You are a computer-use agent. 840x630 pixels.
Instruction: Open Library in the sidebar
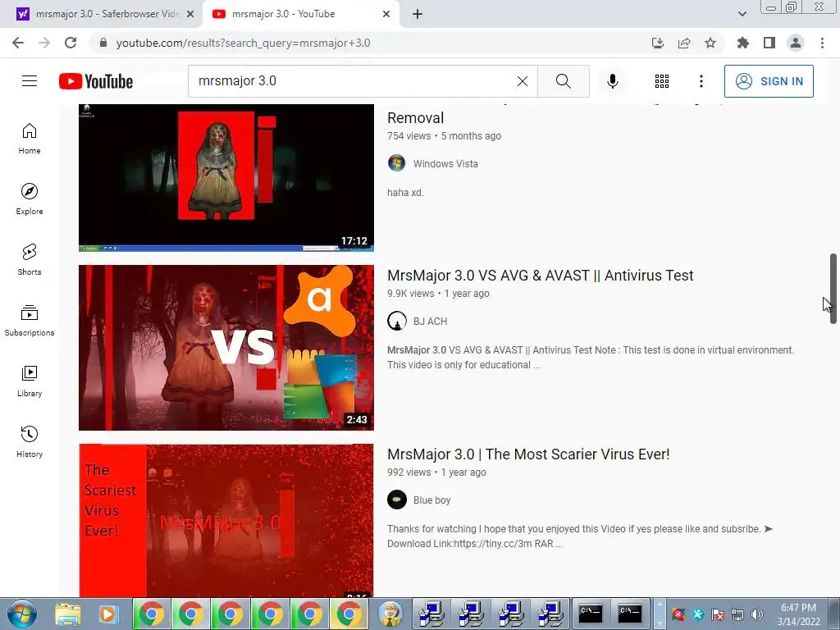pyautogui.click(x=30, y=381)
